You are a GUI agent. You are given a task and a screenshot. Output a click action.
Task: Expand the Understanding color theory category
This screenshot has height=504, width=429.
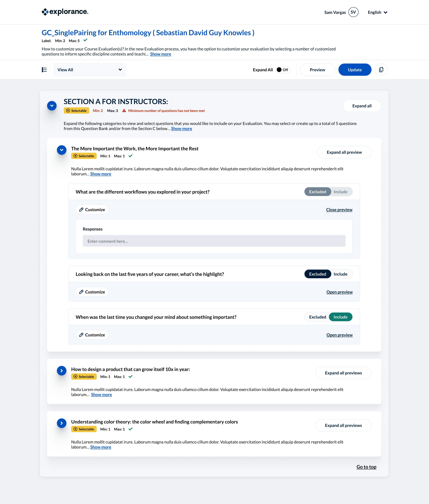point(62,423)
